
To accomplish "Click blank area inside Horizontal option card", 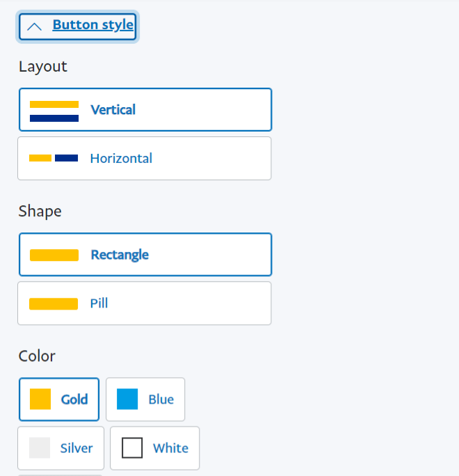I will [212, 158].
